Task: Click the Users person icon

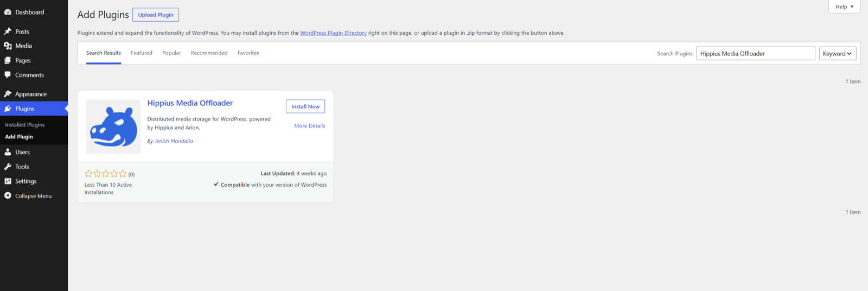Action: coord(8,152)
